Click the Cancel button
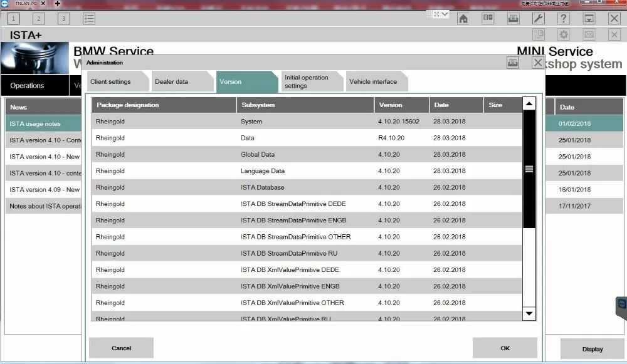 pos(121,348)
